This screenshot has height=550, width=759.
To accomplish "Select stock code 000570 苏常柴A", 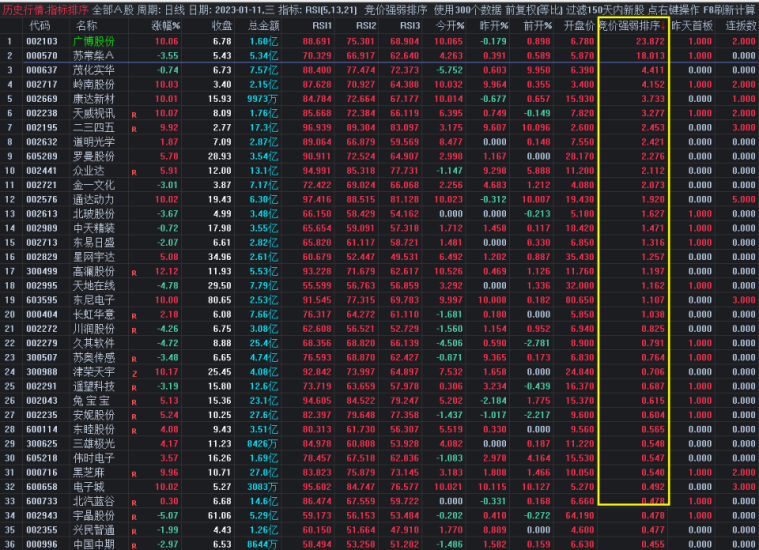I will click(x=41, y=56).
